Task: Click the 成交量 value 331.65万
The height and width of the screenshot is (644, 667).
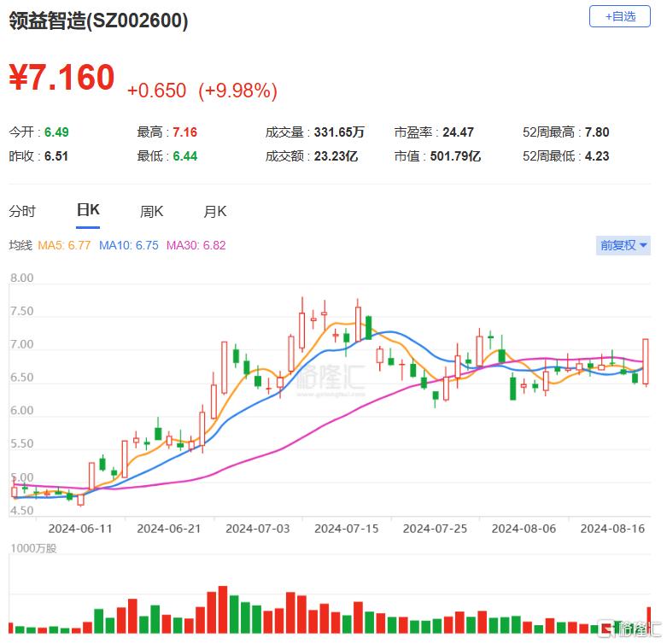Action: [339, 132]
